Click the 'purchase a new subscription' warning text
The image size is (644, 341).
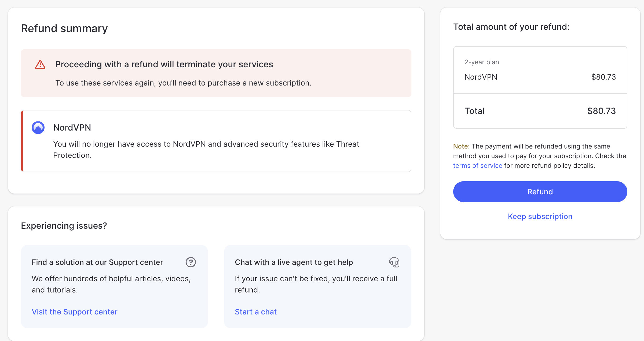(183, 83)
